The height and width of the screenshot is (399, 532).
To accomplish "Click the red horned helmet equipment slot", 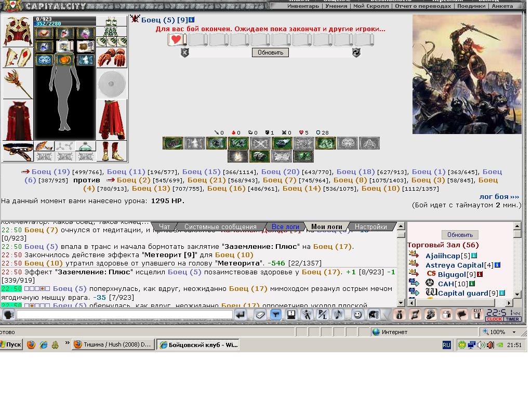I will click(18, 32).
